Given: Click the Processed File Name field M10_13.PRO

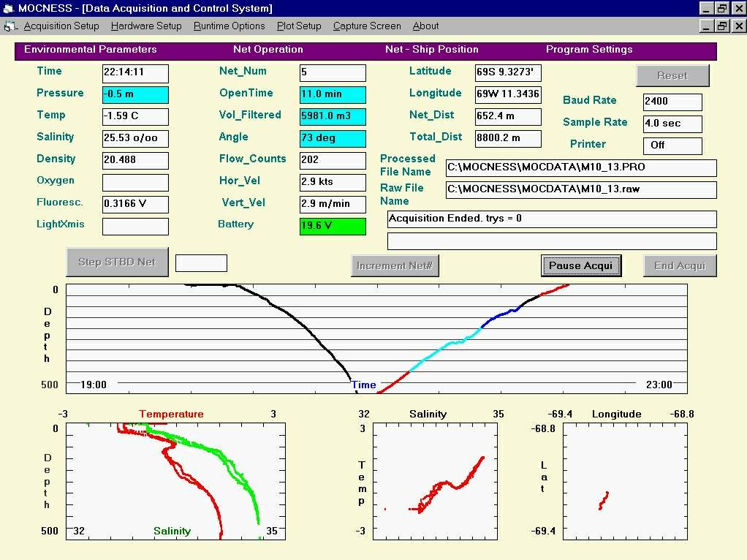Looking at the screenshot, I should point(581,167).
